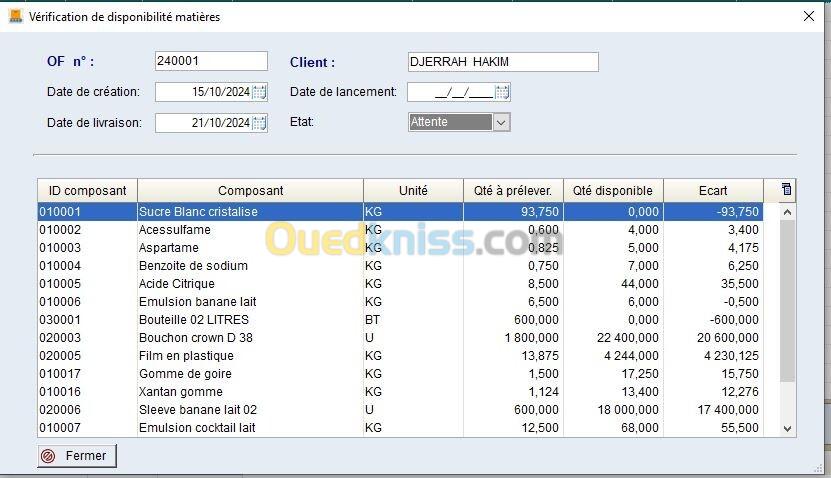831x478 pixels.
Task: Open the calendar picker for Date de livraison
Action: [259, 123]
